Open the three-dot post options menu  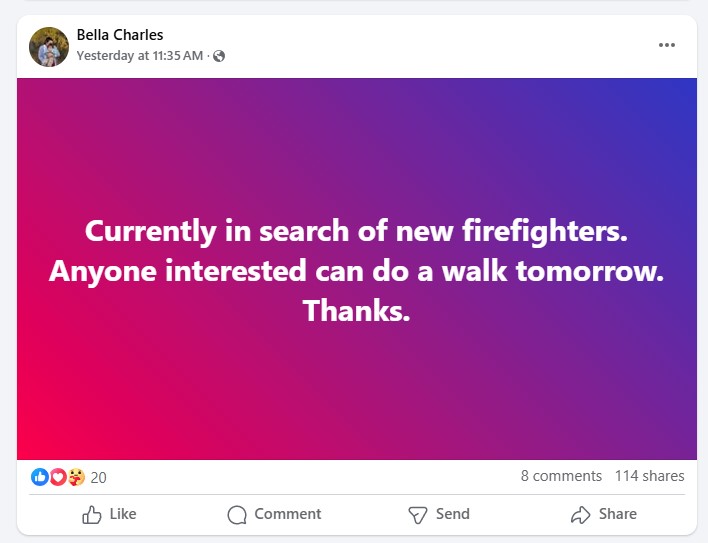pyautogui.click(x=666, y=45)
